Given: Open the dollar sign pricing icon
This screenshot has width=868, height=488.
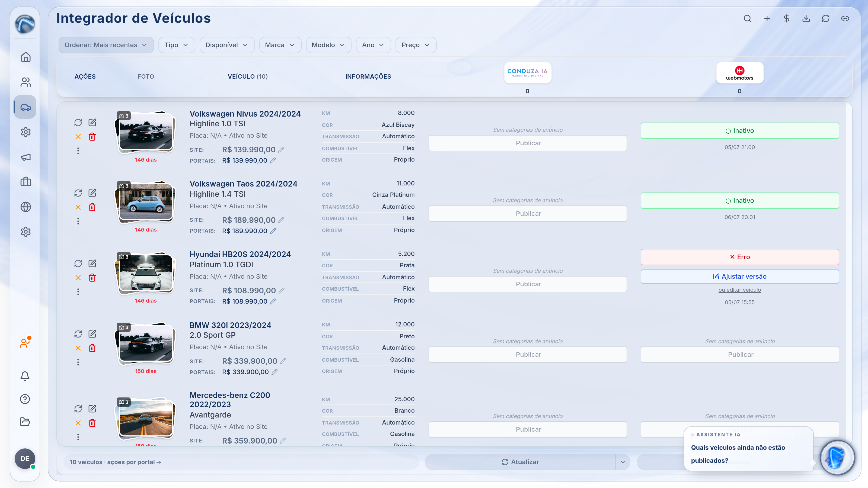Looking at the screenshot, I should coord(786,18).
